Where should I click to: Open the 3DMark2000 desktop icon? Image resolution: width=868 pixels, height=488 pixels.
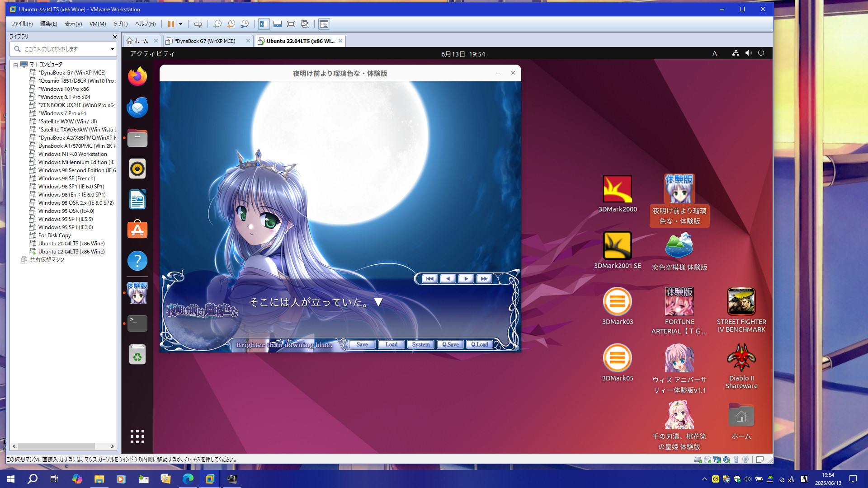(618, 194)
